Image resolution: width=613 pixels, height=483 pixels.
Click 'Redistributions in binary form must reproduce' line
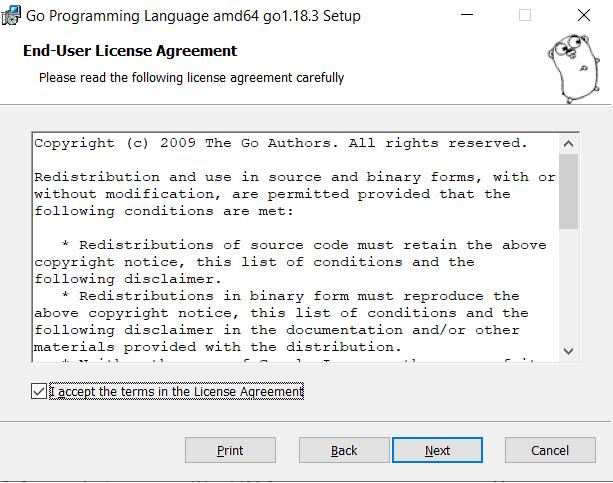pyautogui.click(x=290, y=296)
